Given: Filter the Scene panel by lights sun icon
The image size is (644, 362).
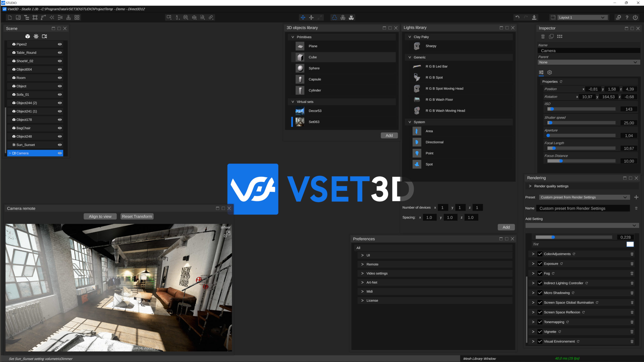Looking at the screenshot, I should point(36,36).
